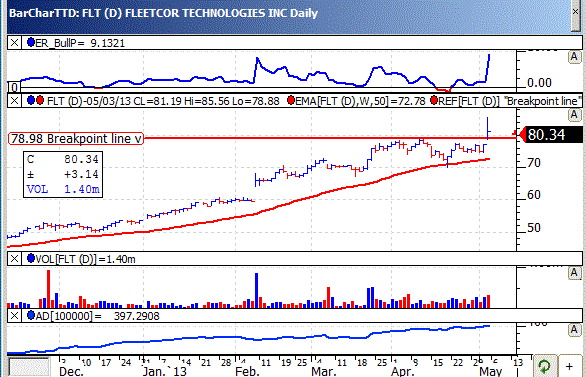Close the AD[100000] indicator pane
Viewport: 586px width, 377px height.
[x=14, y=316]
